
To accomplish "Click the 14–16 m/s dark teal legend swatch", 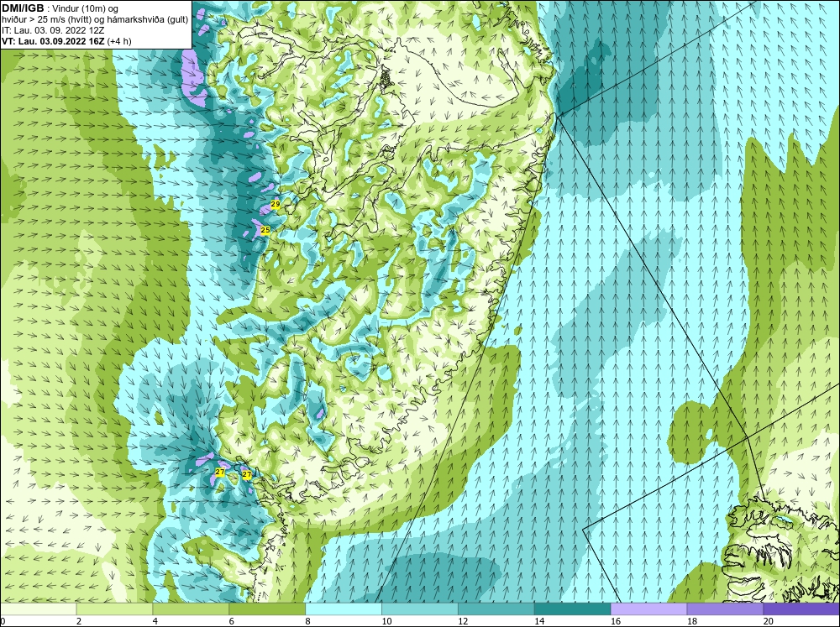I will 572,609.
